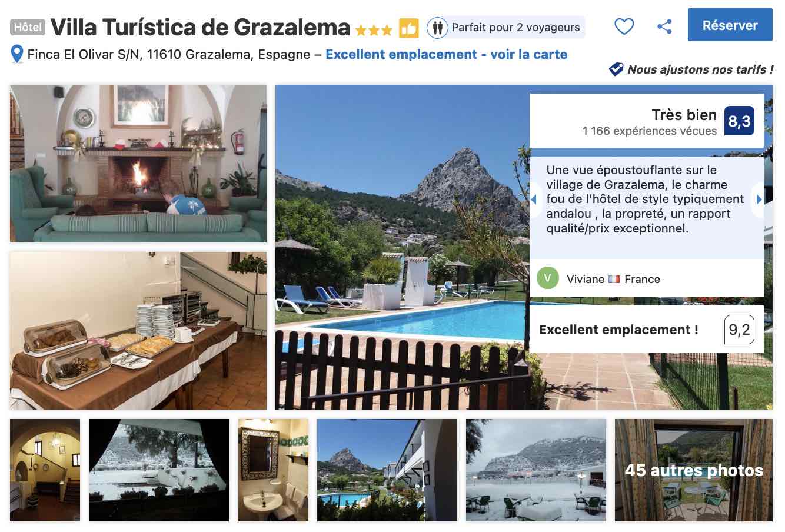Click the 9,2 location score badge
The image size is (785, 532).
coord(739,330)
